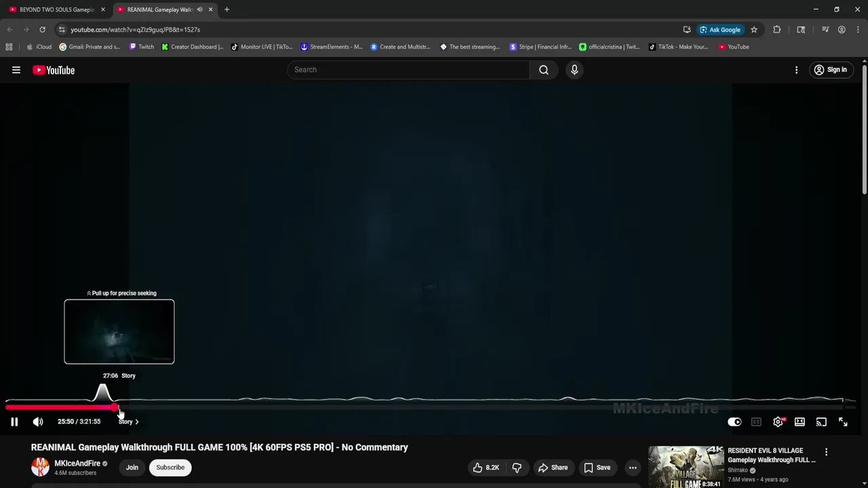The width and height of the screenshot is (868, 488).
Task: Enter full screen mode
Action: coord(843,422)
